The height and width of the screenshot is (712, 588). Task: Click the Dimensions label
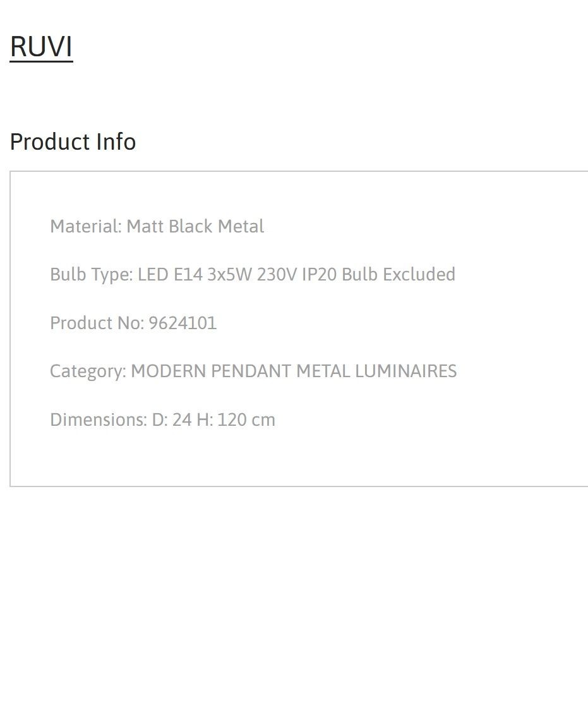99,419
